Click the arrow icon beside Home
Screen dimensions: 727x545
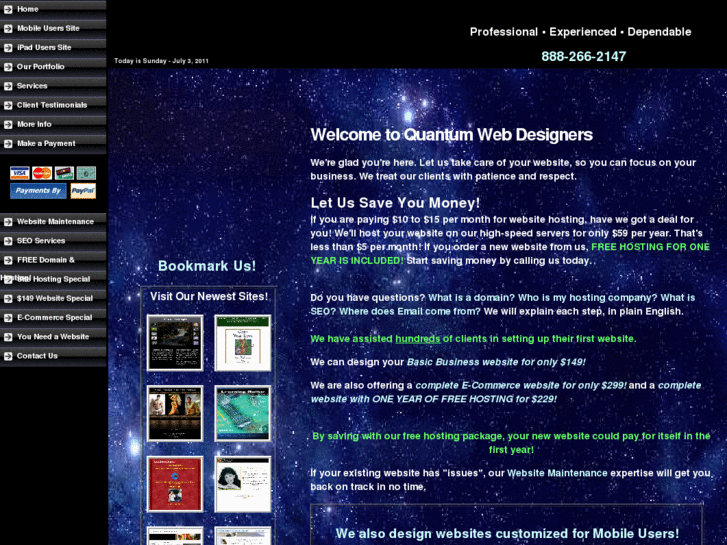(x=8, y=9)
